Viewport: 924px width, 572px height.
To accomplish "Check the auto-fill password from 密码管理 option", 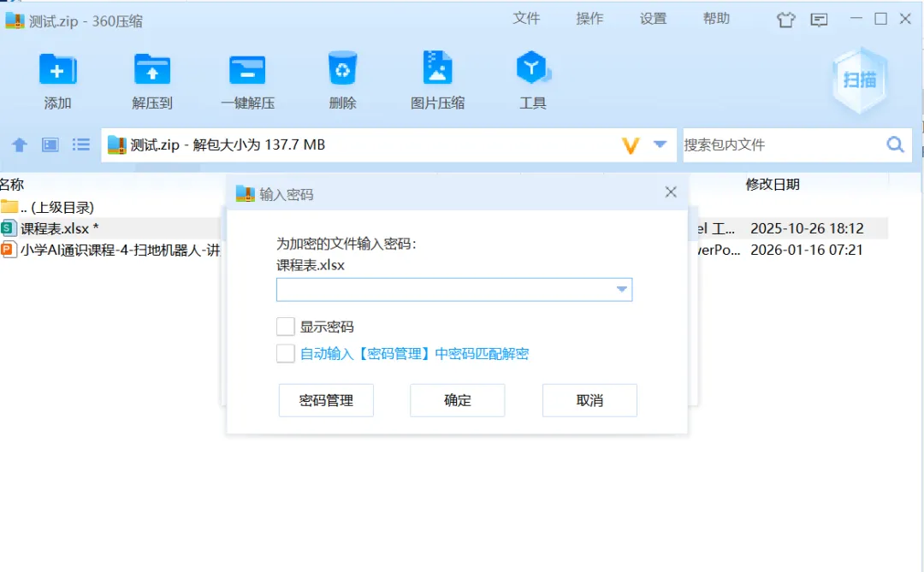I will point(286,352).
